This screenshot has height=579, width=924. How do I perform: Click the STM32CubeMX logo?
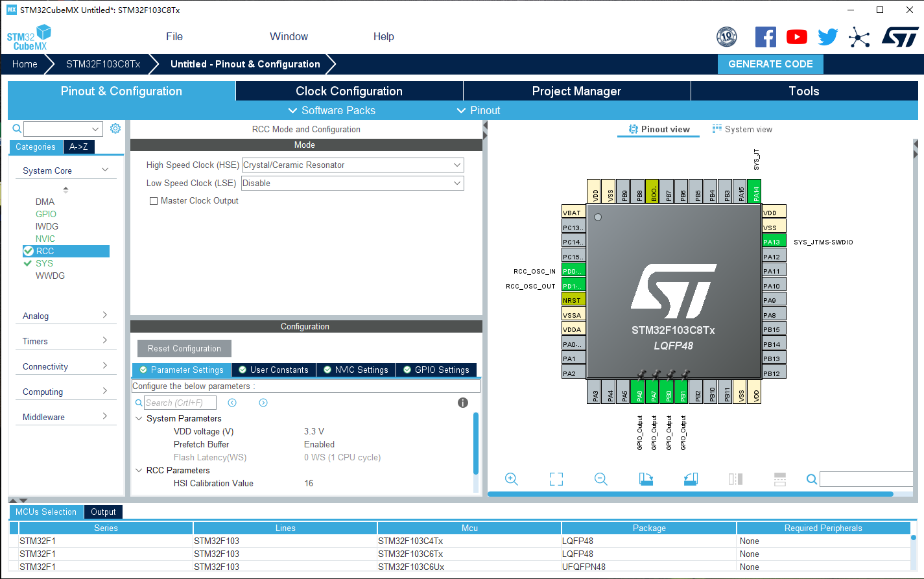(x=29, y=38)
